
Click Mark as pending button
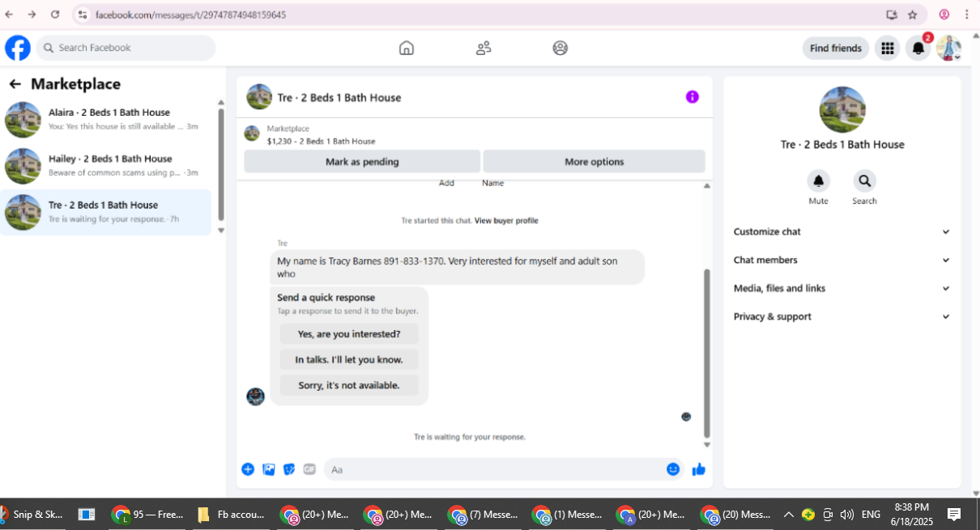click(x=362, y=162)
